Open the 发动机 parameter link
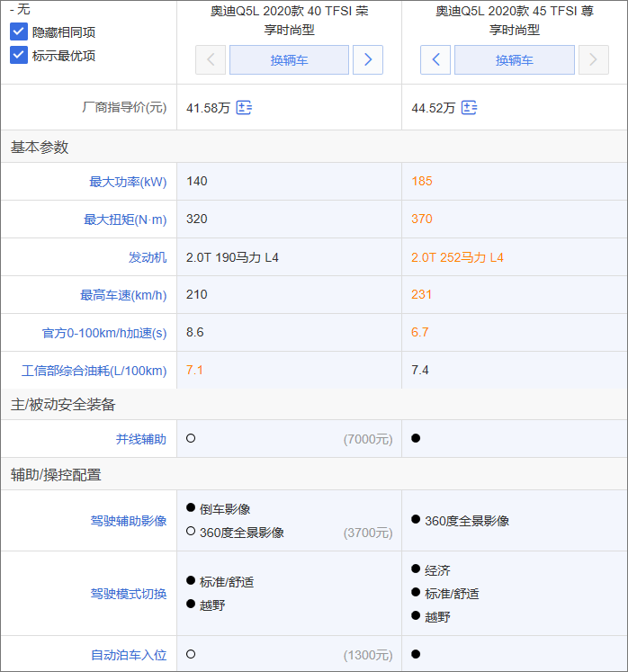Viewport: 628px width, 672px height. tap(148, 257)
